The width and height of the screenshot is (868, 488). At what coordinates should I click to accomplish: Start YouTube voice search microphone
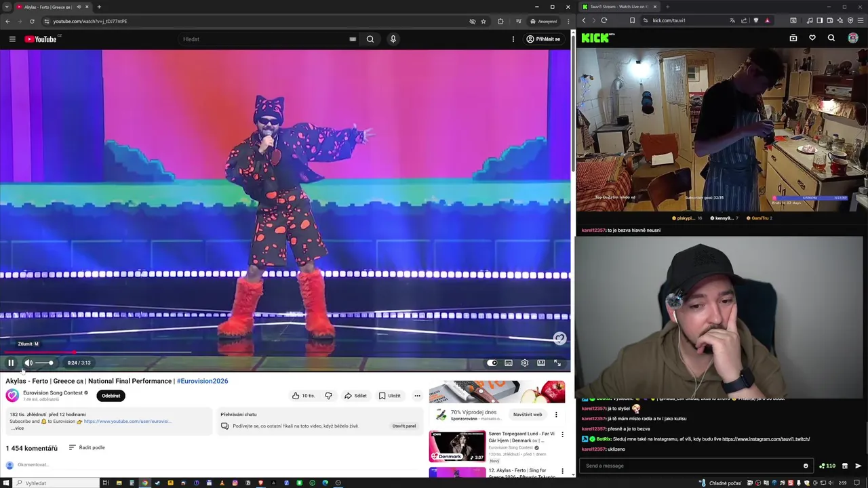coord(393,39)
